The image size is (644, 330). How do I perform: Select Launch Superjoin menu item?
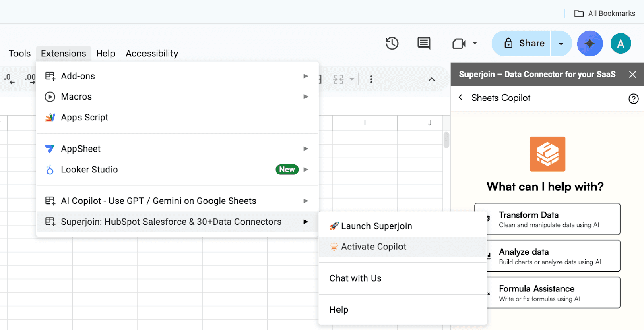point(402,226)
